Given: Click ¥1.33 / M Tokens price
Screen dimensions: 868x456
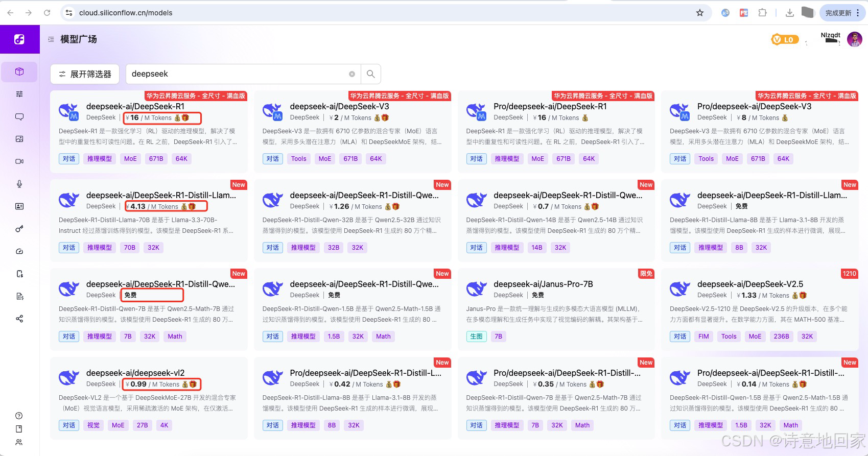Looking at the screenshot, I should point(763,295).
